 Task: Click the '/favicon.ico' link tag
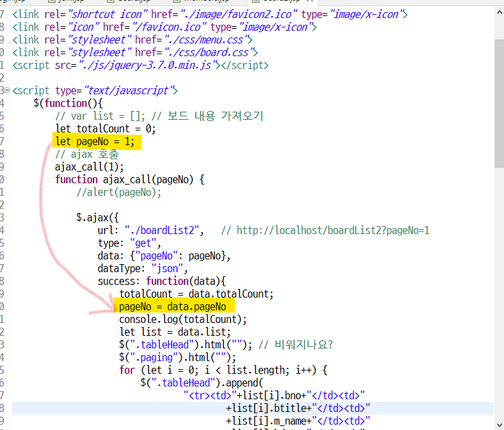point(164,27)
